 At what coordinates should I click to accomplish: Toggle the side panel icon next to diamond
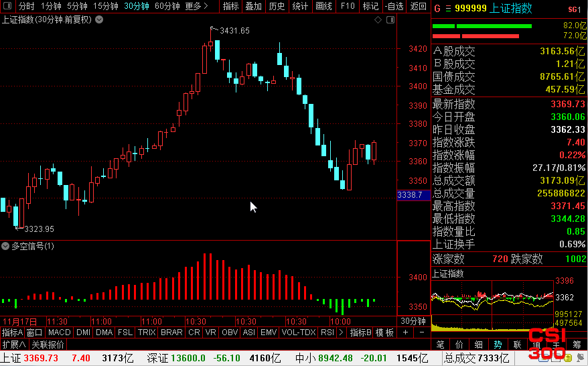390,20
